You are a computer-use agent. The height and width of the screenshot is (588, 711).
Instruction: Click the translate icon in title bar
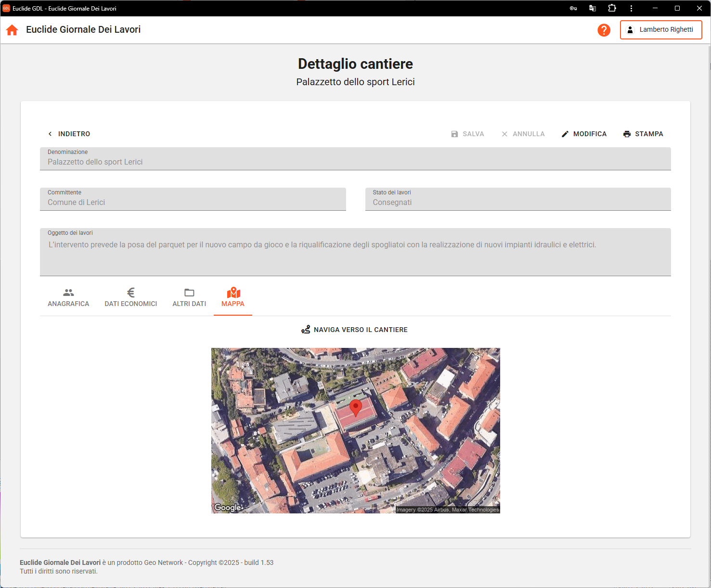(x=593, y=8)
